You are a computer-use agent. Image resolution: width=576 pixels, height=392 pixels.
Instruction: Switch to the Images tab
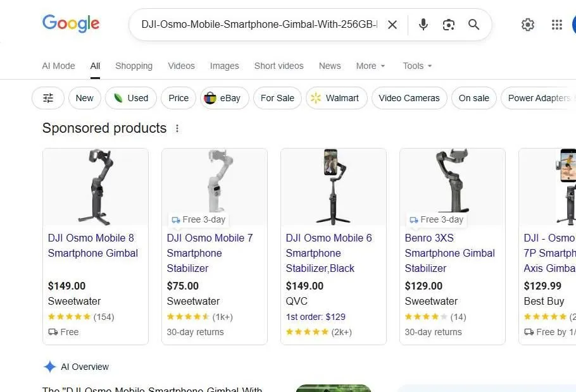point(224,66)
